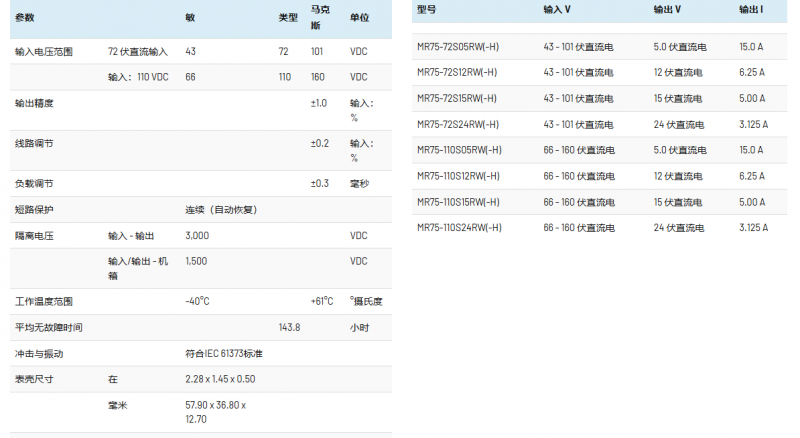Select the MR75-72S12RW(-H) model entry
The width and height of the screenshot is (800, 438).
point(456,72)
